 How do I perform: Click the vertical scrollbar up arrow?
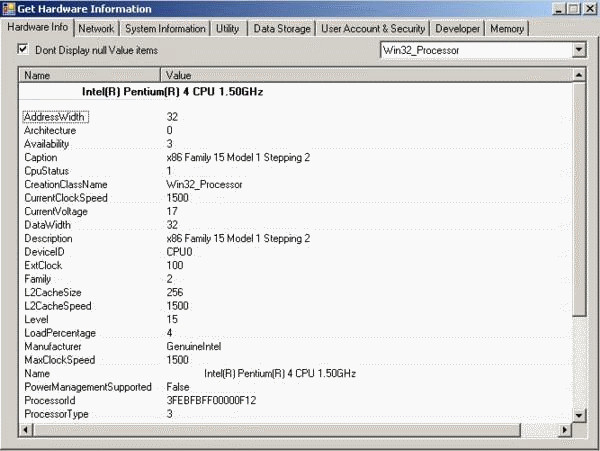click(579, 75)
